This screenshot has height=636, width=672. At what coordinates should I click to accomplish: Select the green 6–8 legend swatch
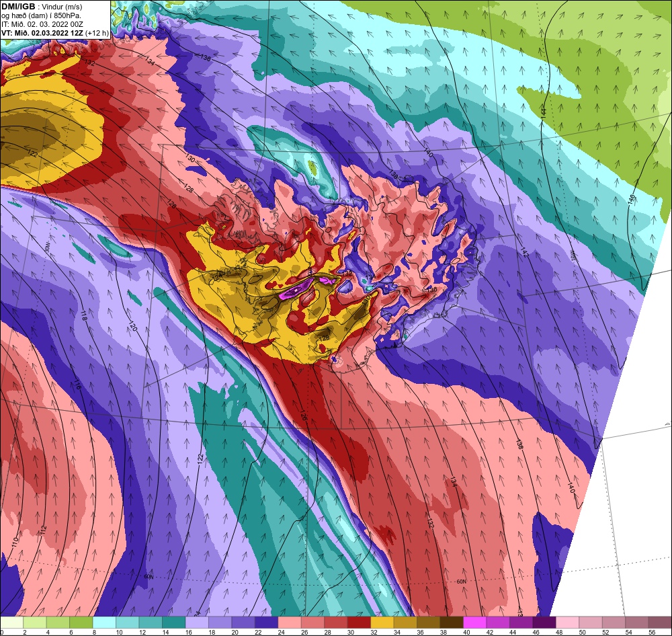(81, 623)
